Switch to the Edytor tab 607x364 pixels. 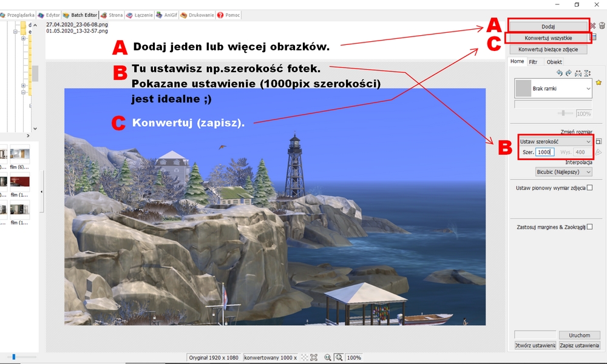(49, 15)
